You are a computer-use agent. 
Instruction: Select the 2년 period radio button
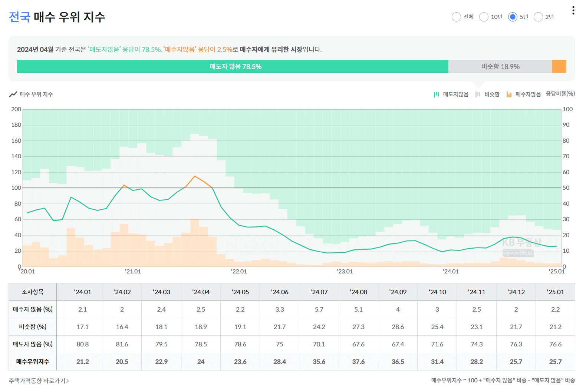(538, 17)
